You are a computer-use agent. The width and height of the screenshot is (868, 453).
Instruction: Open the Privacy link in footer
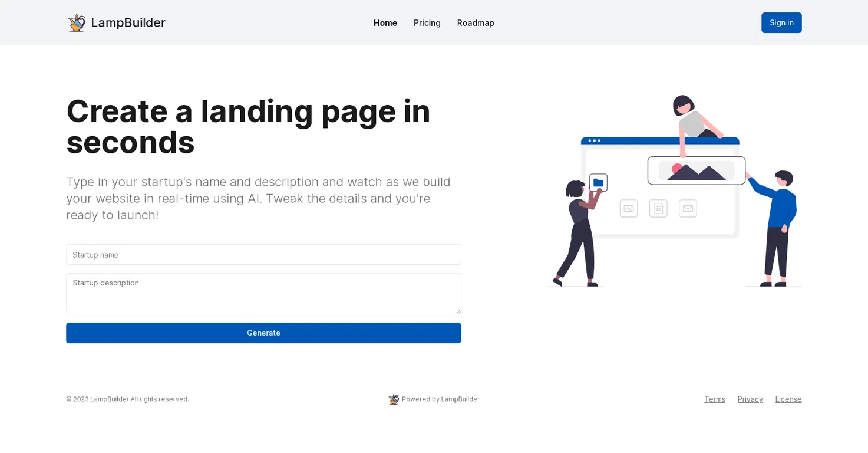(x=750, y=399)
